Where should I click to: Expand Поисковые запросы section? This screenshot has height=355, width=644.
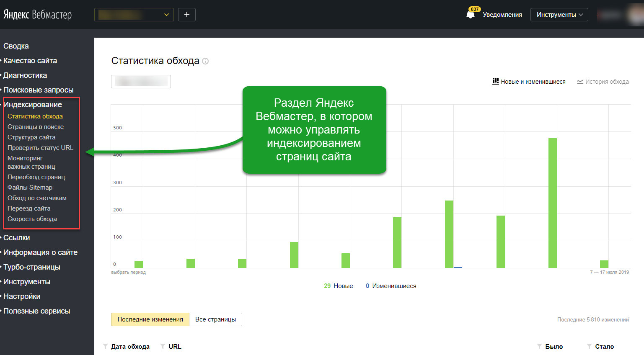tap(38, 90)
